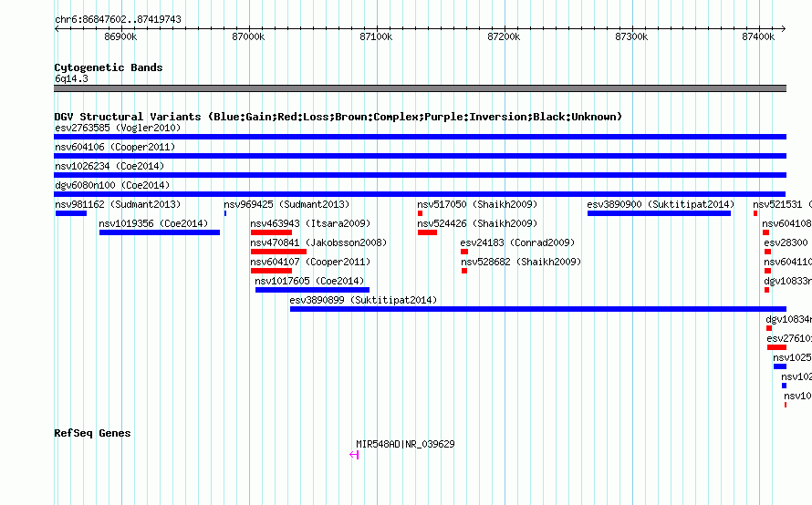
Task: Click the 86900k ruler tick label
Action: pos(120,36)
